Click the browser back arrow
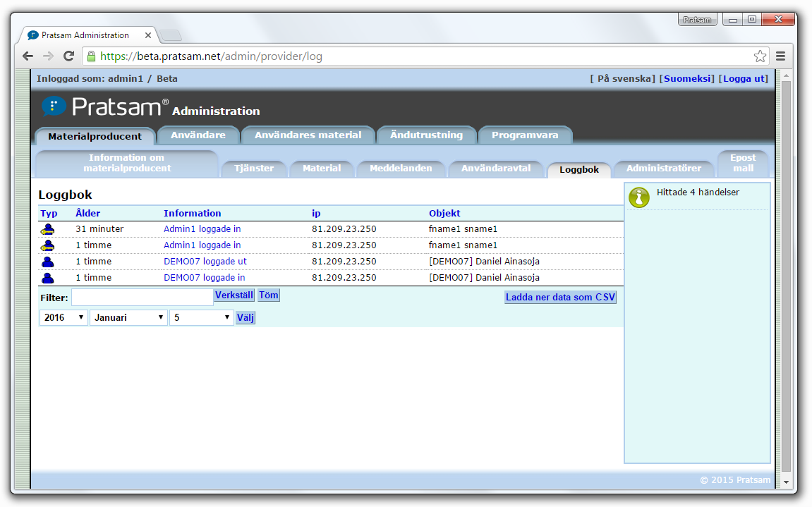This screenshot has width=812, height=507. coord(27,55)
